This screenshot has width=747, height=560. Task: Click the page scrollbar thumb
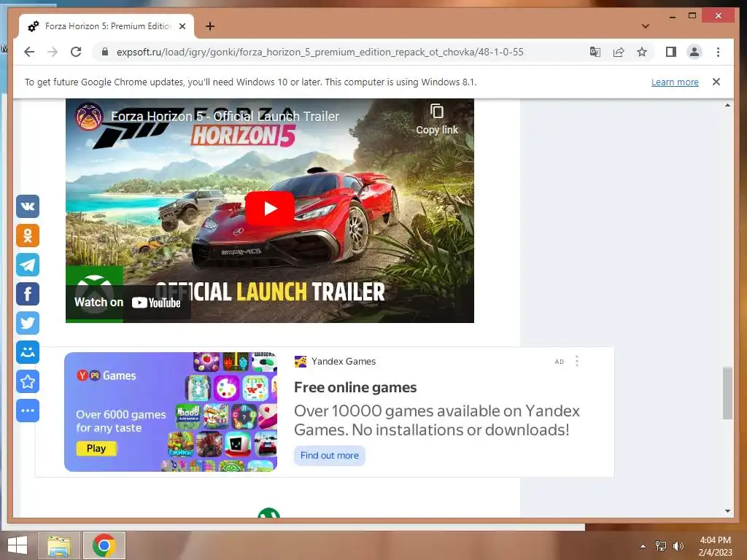click(x=727, y=393)
